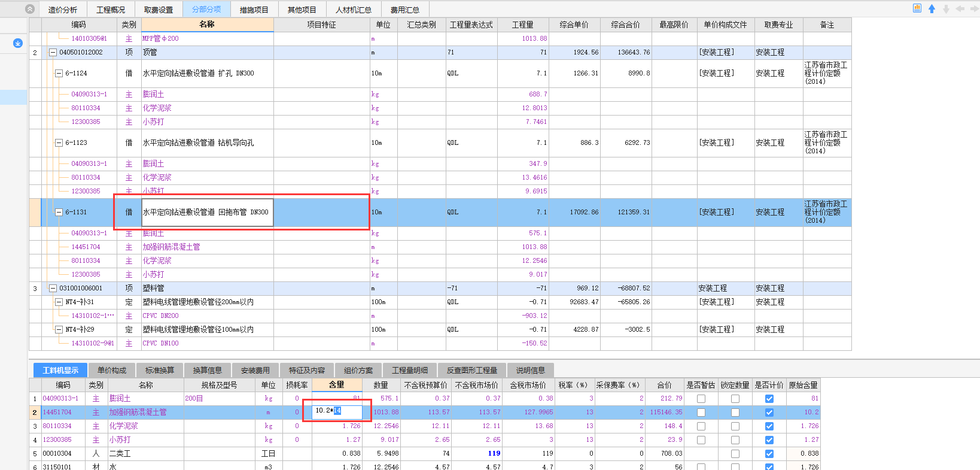Tick 是否暂估 for 化学泥浆 in bottom table
The height and width of the screenshot is (470, 980).
(701, 426)
